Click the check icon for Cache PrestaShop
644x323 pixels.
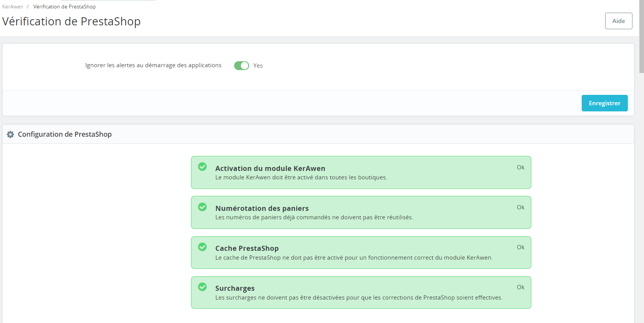(x=202, y=247)
